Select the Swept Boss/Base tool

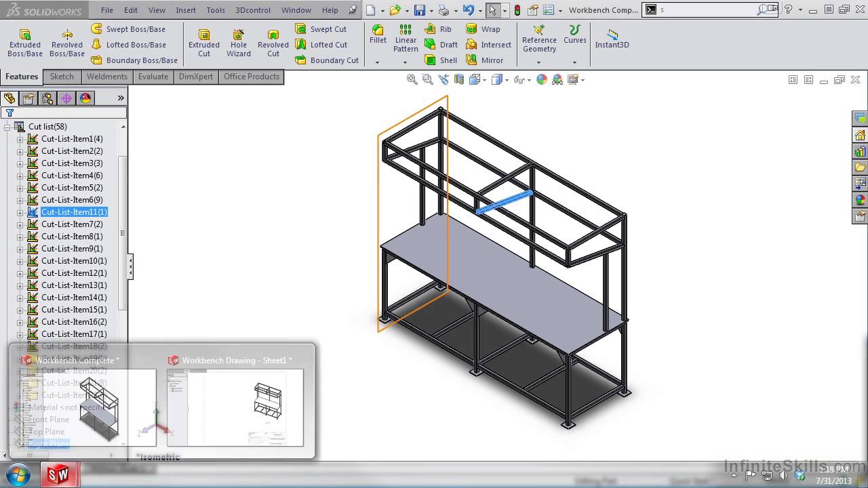click(128, 29)
